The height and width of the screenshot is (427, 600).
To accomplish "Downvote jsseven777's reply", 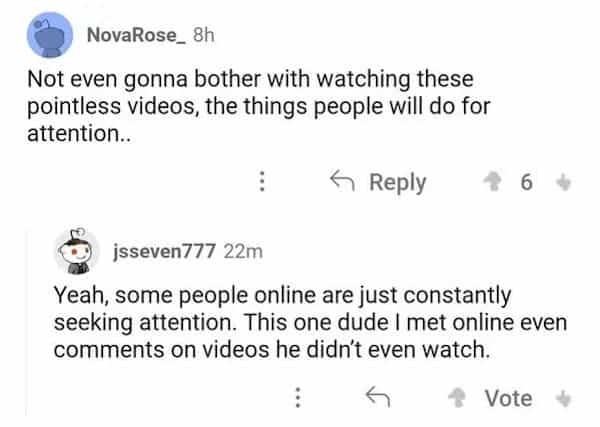I will click(x=564, y=398).
